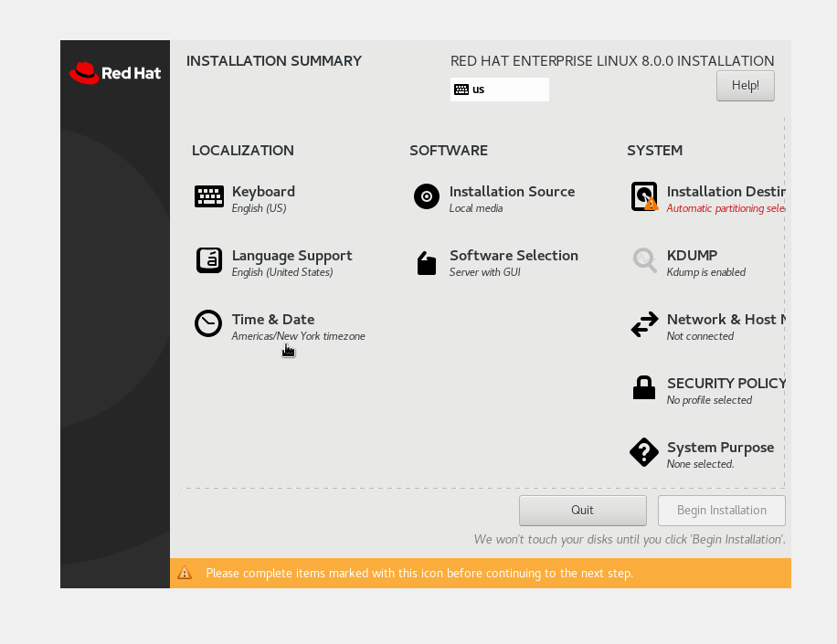837x644 pixels.
Task: Click the Begin Installation button
Action: pos(721,511)
